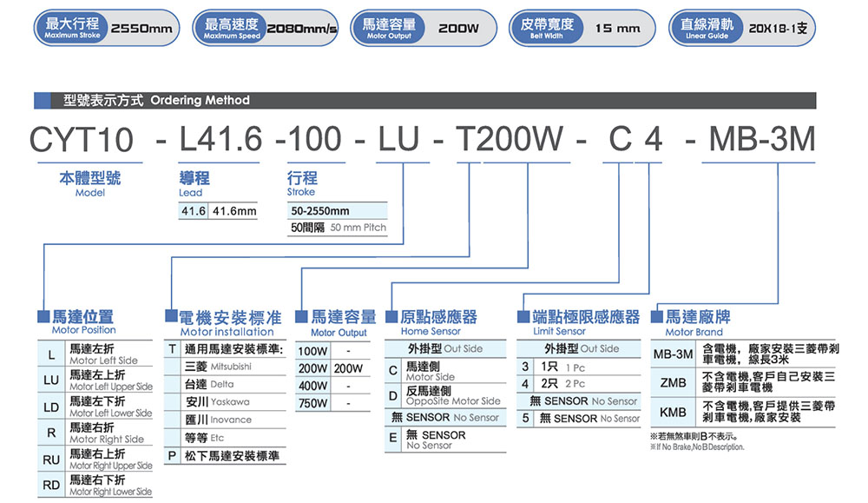Select the Maximum Stroke 2550mm badge
This screenshot has height=503, width=868.
click(108, 30)
